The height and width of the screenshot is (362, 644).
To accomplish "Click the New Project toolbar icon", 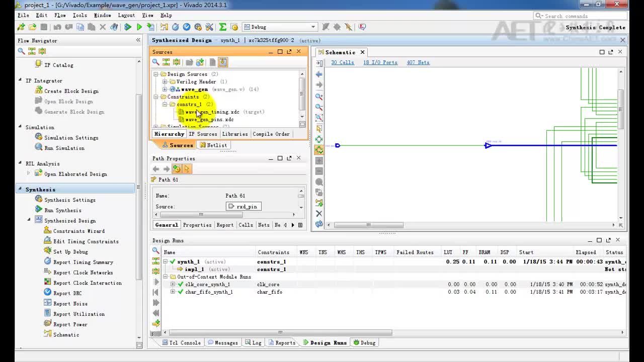I will [x=21, y=27].
